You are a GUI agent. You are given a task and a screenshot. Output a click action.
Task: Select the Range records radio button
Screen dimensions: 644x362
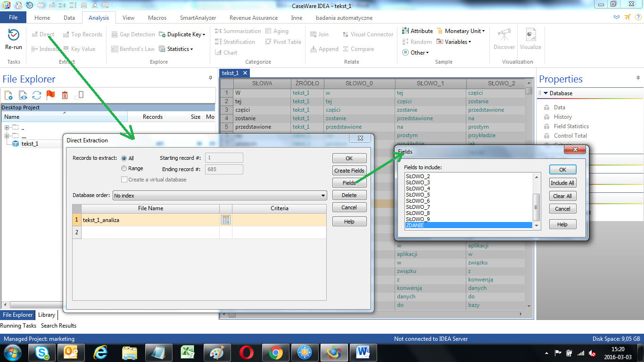[124, 168]
